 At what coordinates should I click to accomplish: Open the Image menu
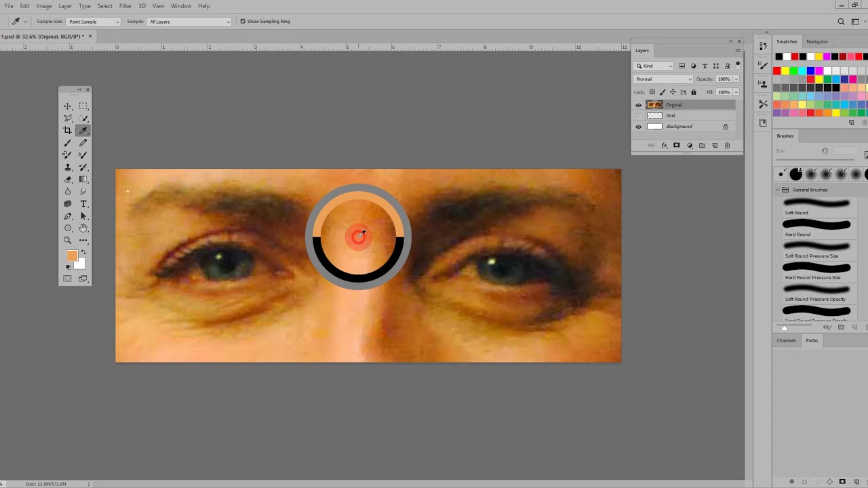click(44, 6)
